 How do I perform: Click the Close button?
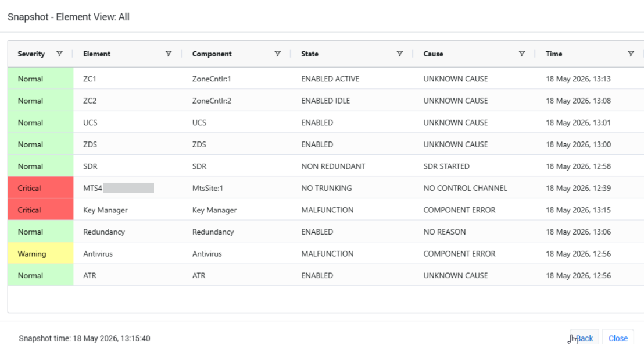[x=618, y=338]
